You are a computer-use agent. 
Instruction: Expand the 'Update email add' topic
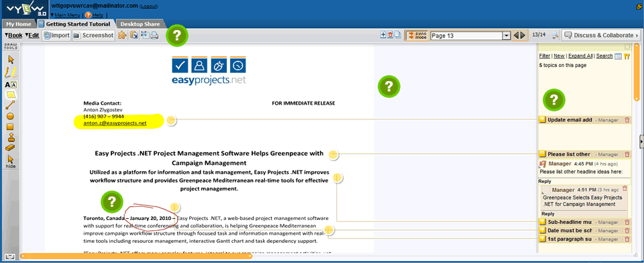tap(542, 120)
